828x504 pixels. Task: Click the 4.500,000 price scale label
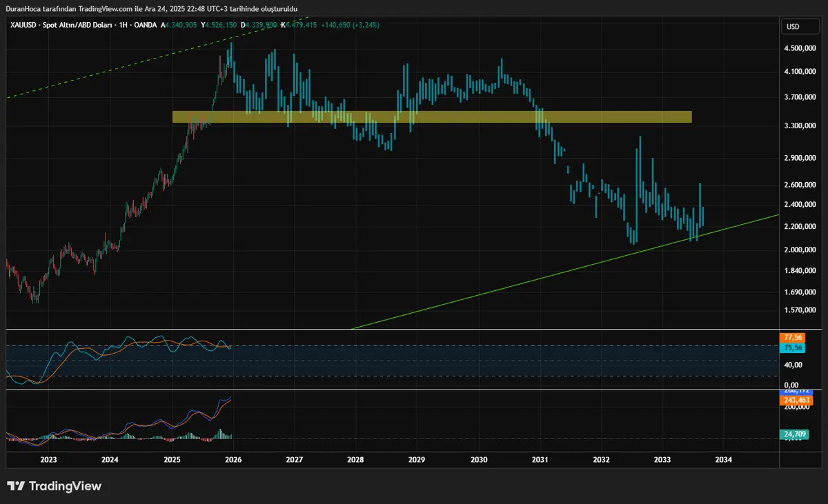pyautogui.click(x=799, y=48)
